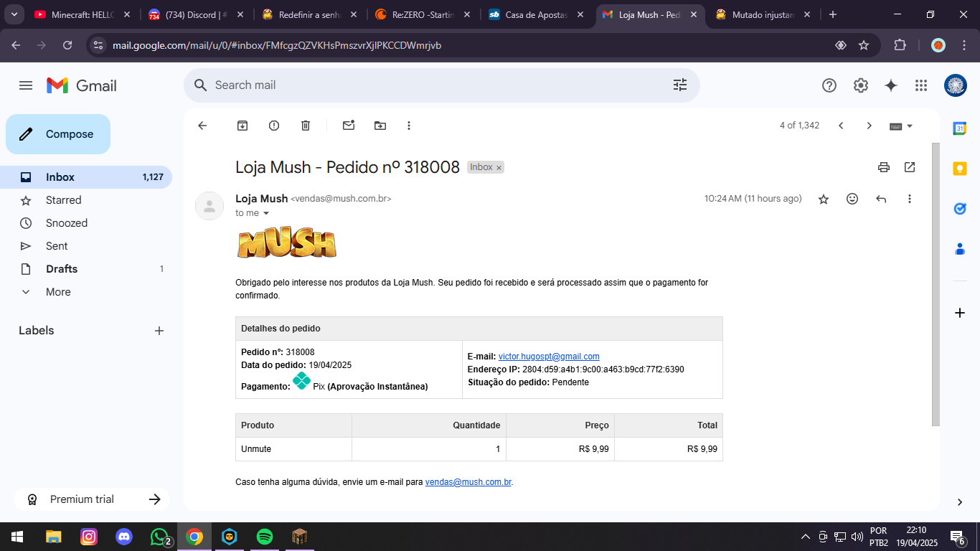Open the browser tab search dropdown
Image resolution: width=980 pixels, height=551 pixels.
click(x=14, y=14)
